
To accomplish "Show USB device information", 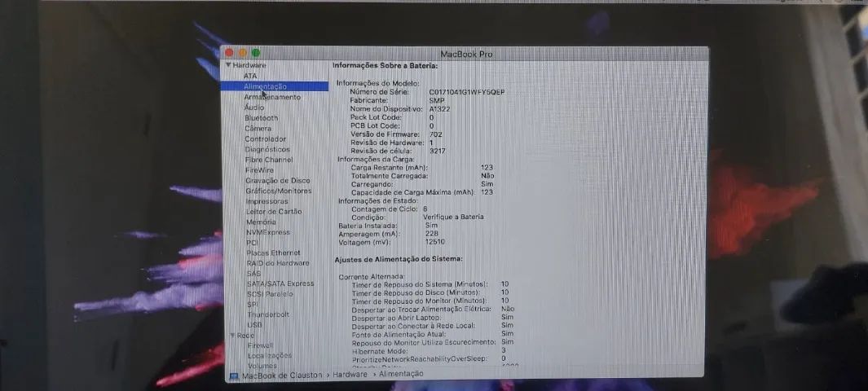I will click(x=254, y=325).
